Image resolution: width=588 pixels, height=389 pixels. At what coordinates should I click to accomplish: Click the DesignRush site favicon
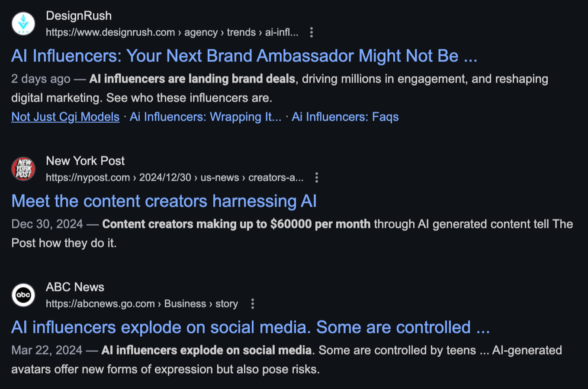(23, 23)
